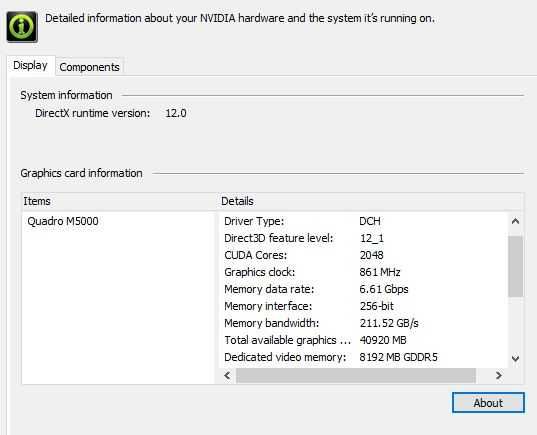Click the Graphics card information heading
Viewport: 537px width, 435px height.
pos(81,173)
